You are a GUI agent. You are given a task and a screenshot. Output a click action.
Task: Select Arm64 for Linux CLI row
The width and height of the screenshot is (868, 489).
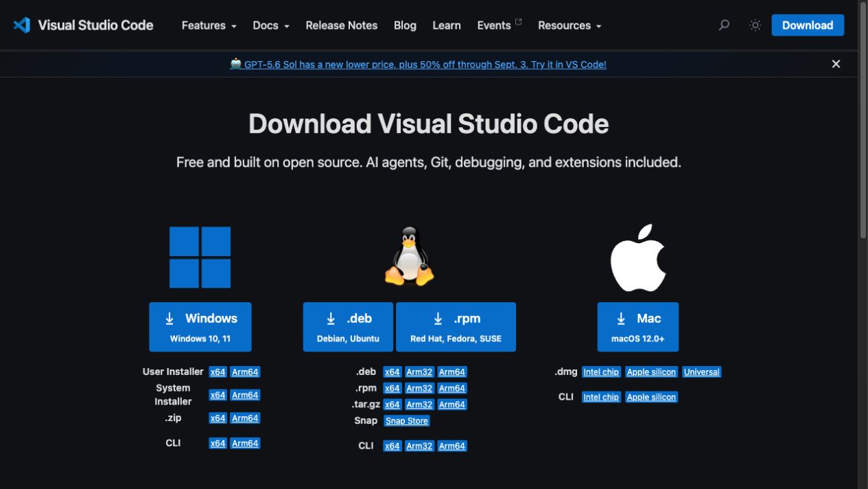452,446
